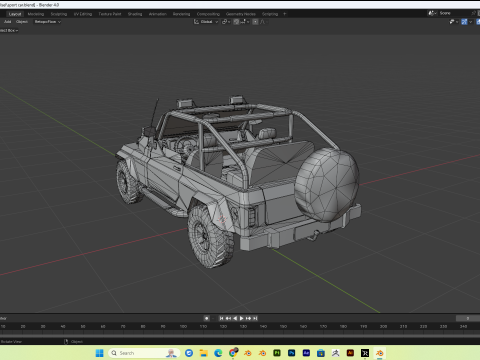Viewport: 480px width, 360px height.
Task: Open the Scripting workspace tab
Action: (x=270, y=14)
